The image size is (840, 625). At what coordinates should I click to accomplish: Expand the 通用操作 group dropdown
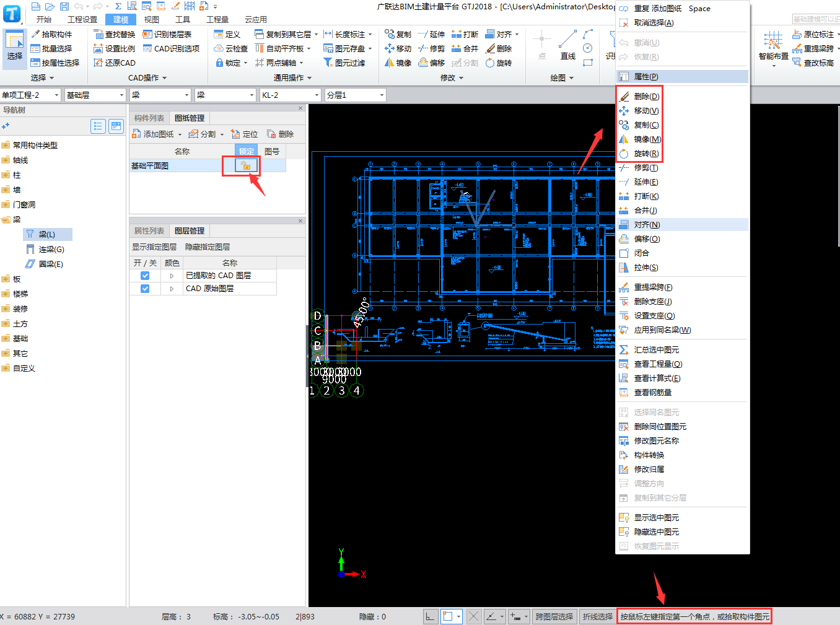pyautogui.click(x=292, y=78)
